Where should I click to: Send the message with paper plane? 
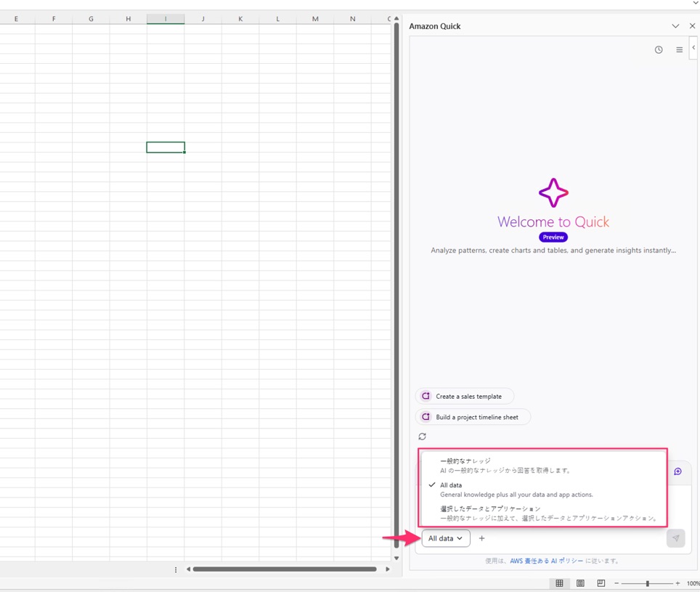(x=676, y=538)
